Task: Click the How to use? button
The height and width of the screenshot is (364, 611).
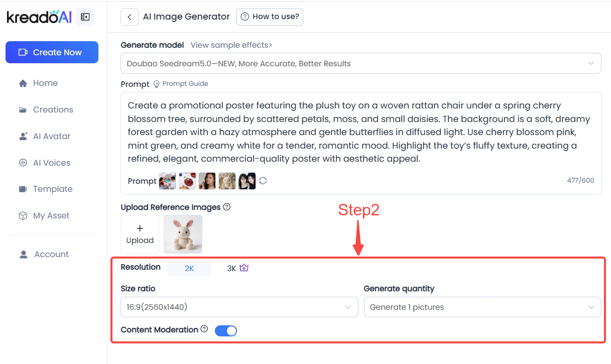Action: (270, 17)
